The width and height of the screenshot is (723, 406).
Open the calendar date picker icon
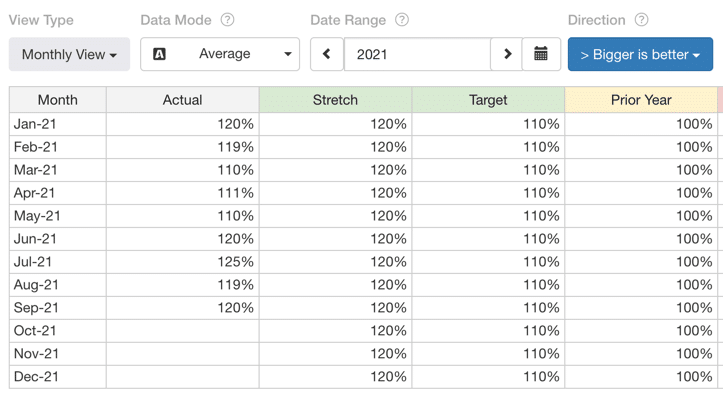pos(541,54)
